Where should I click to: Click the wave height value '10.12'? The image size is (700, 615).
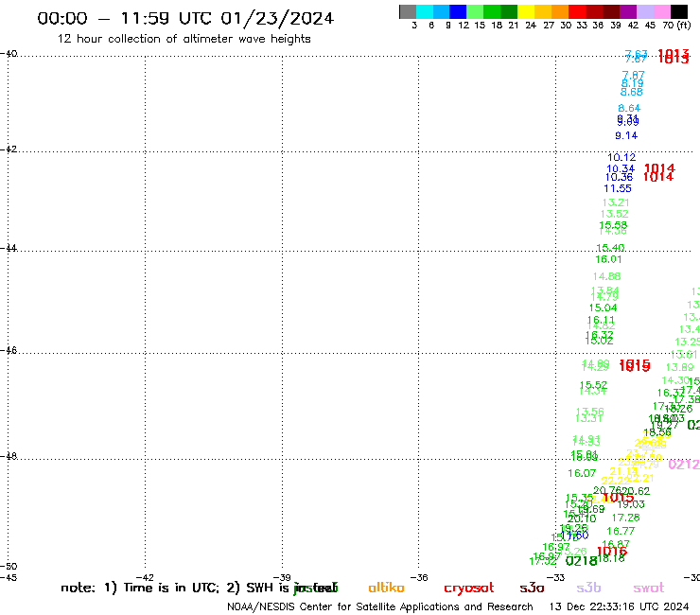click(x=621, y=157)
